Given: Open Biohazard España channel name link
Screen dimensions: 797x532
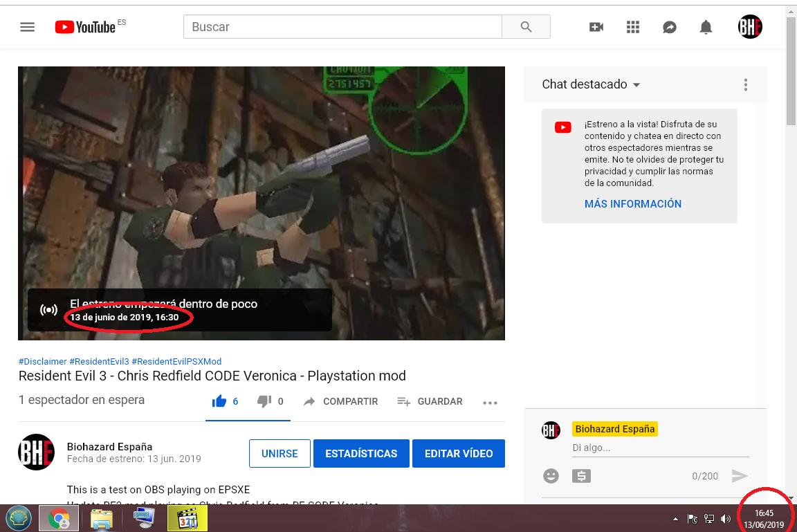Looking at the screenshot, I should [110, 447].
